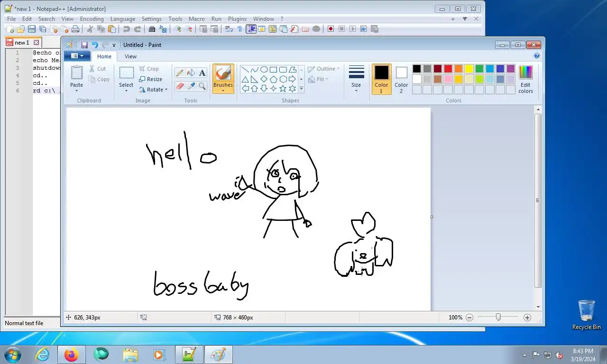Click the Windows Start button
Image resolution: width=607 pixels, height=364 pixels.
click(x=13, y=355)
